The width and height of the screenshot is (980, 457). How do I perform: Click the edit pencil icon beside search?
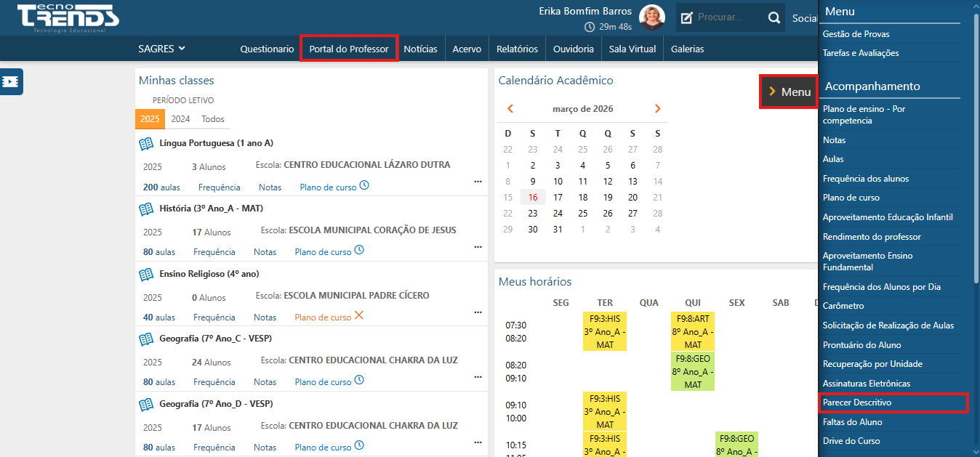tap(686, 17)
